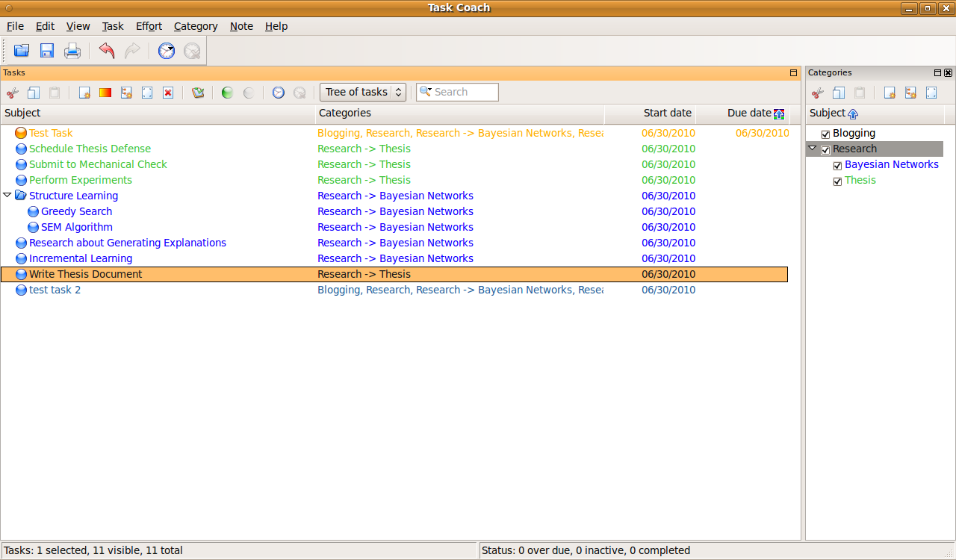This screenshot has height=560, width=956.
Task: Collapse the Research category tree
Action: (x=813, y=149)
